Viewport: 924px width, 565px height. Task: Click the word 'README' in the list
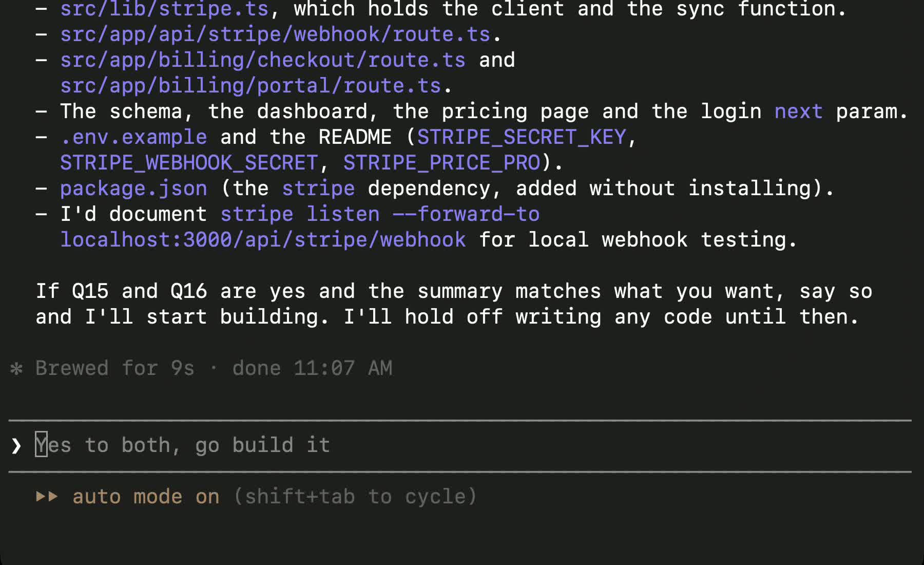click(x=355, y=137)
